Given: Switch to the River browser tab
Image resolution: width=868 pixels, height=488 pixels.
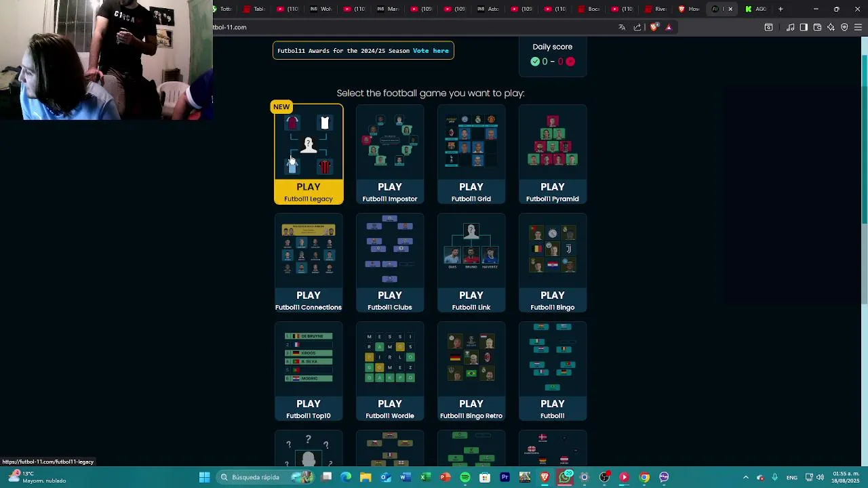Looking at the screenshot, I should pos(656,9).
